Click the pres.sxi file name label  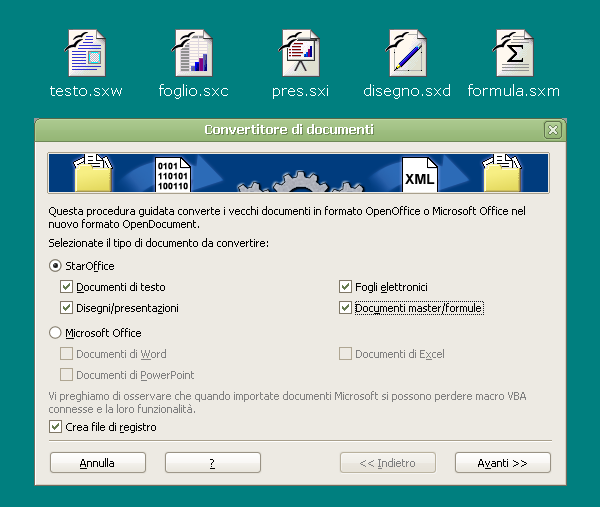300,91
